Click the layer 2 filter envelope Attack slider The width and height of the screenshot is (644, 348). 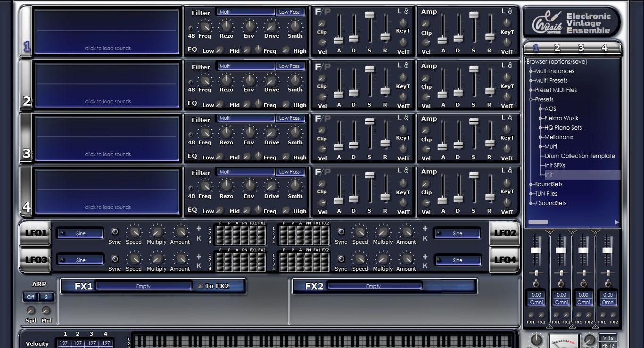tap(339, 94)
